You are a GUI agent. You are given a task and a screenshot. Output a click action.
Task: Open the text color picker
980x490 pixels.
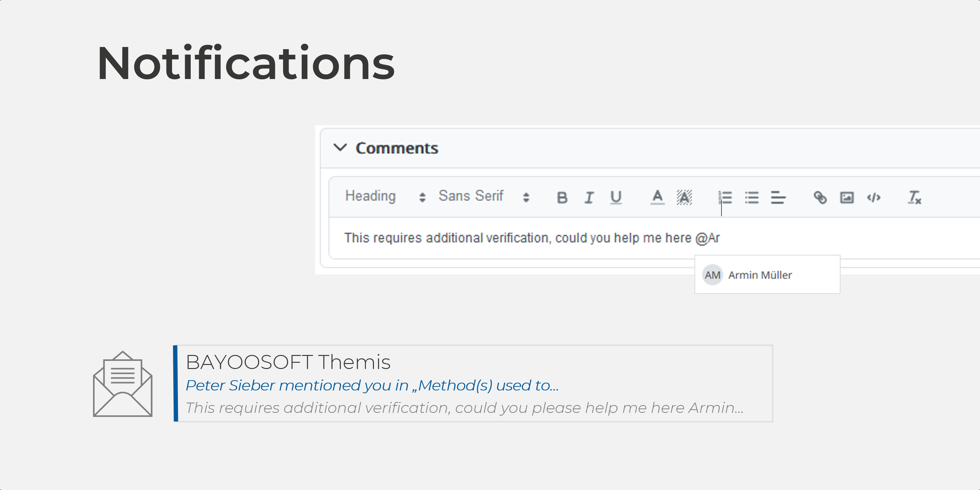pyautogui.click(x=657, y=198)
